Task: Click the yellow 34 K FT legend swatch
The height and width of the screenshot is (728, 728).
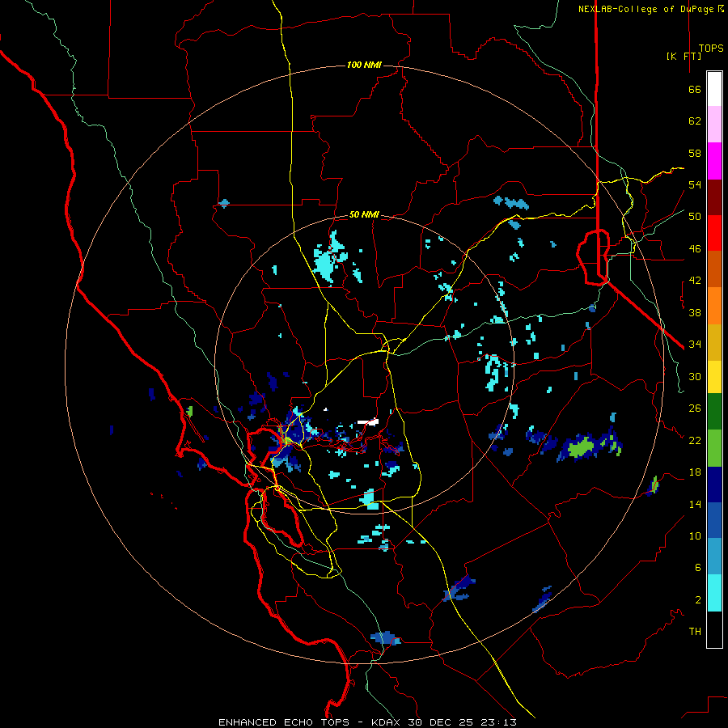Action: pyautogui.click(x=714, y=376)
